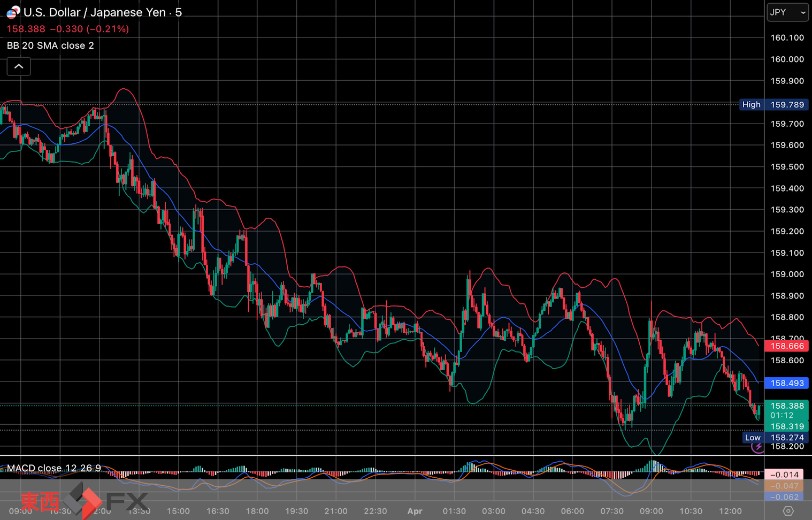The width and height of the screenshot is (812, 520).
Task: Click the 158.388 -0.330 price change text
Action: [x=67, y=29]
